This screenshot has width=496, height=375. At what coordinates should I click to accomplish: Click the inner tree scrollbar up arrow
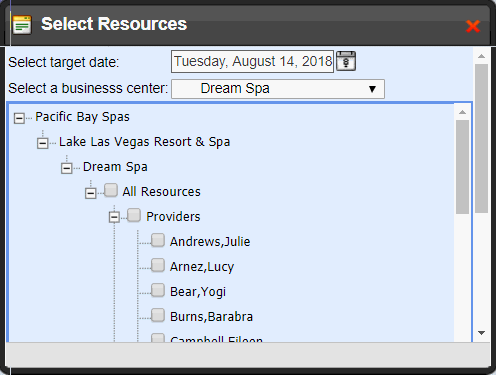[462, 112]
